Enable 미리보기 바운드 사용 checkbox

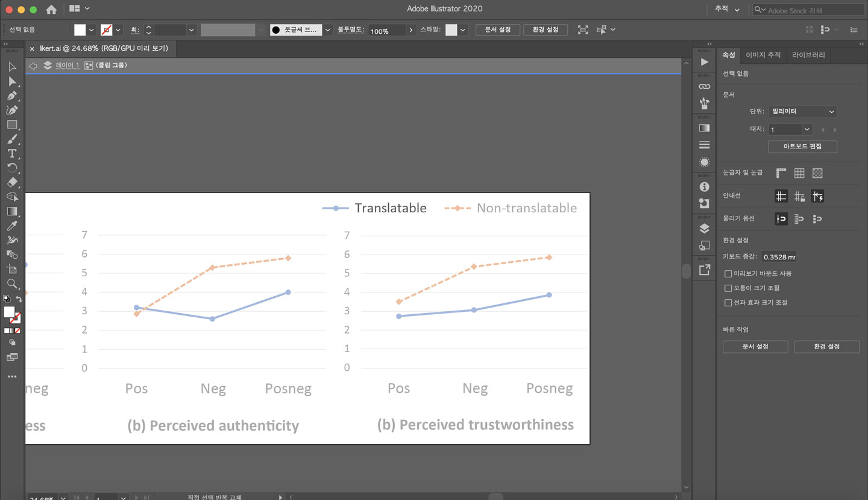coord(728,274)
